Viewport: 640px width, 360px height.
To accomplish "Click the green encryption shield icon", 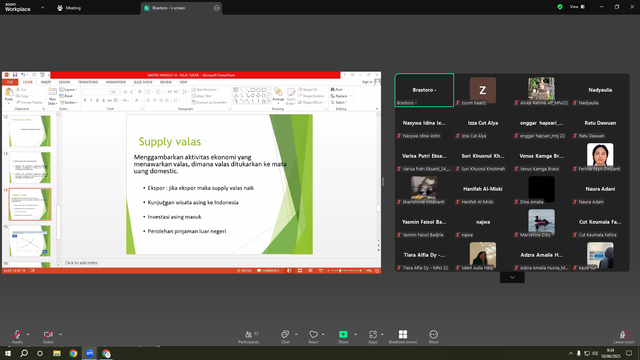I will point(560,7).
